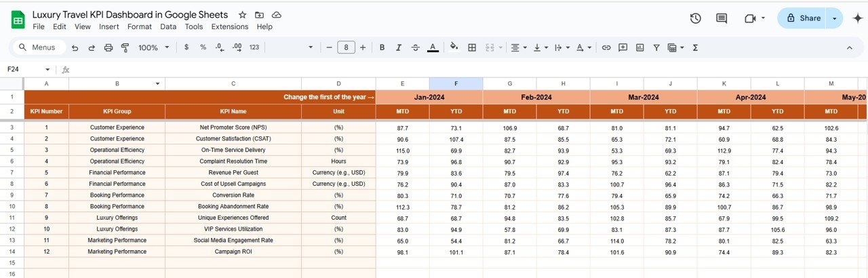The width and height of the screenshot is (868, 278).
Task: Start a video call with camera icon
Action: (x=750, y=18)
